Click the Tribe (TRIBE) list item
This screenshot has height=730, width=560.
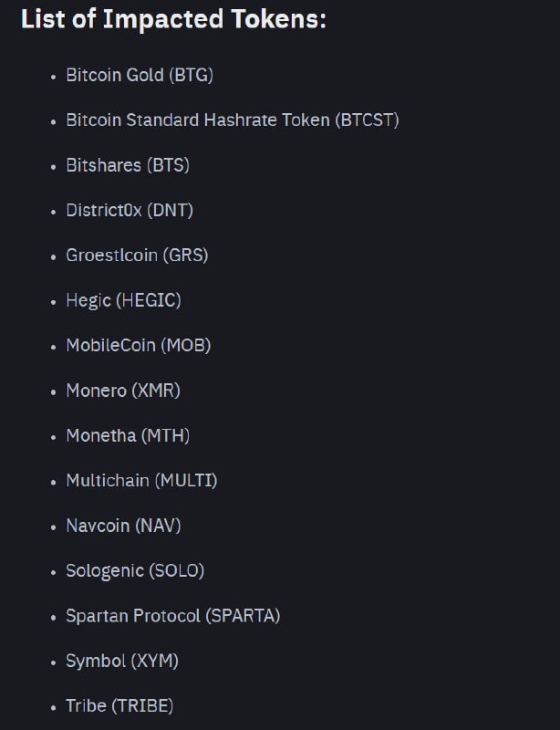tap(119, 706)
